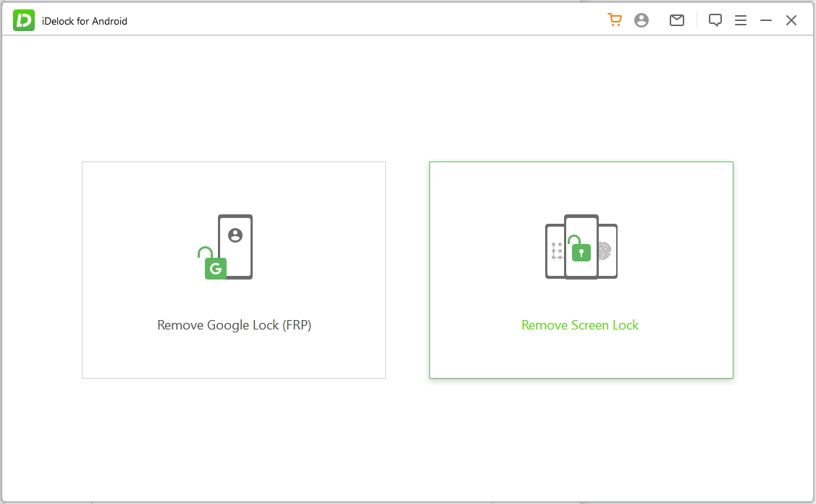The width and height of the screenshot is (816, 504).
Task: Click the pattern-lock phone graphic
Action: pyautogui.click(x=555, y=251)
